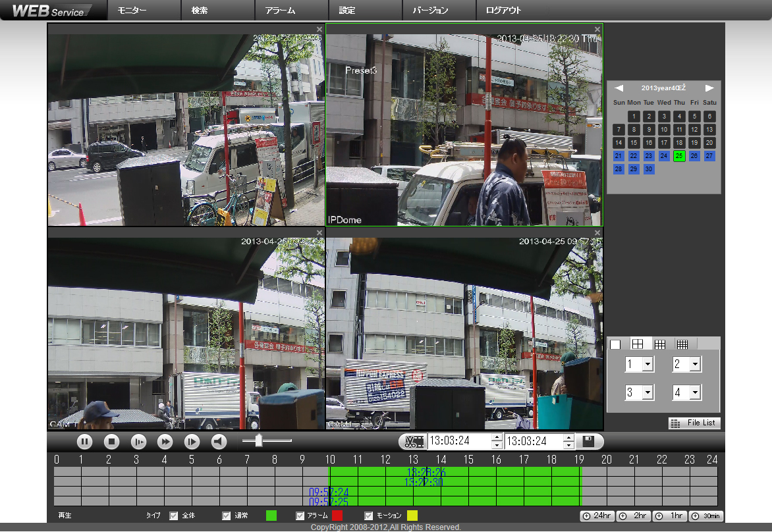Save clip using the floppy disk icon

pyautogui.click(x=589, y=442)
